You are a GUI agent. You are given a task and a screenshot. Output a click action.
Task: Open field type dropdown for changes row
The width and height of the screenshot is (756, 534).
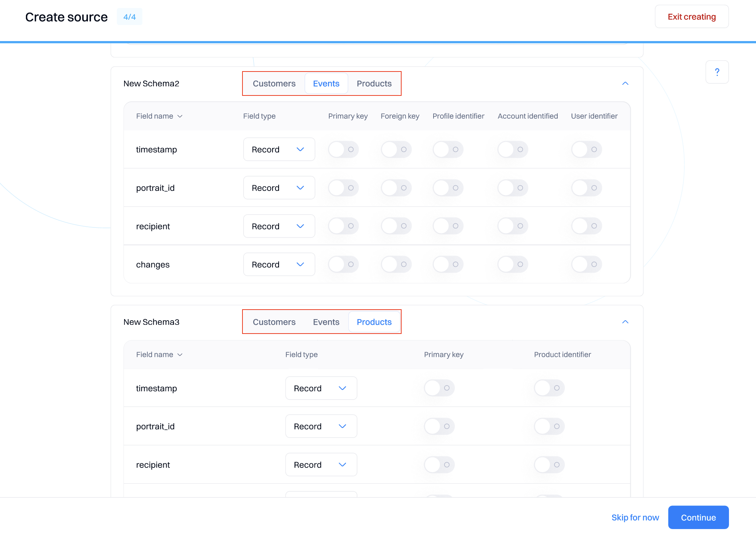tap(279, 264)
